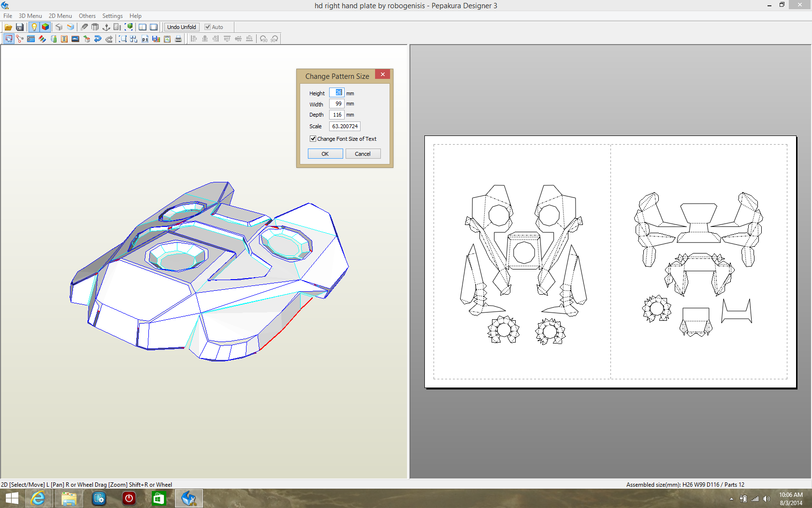
Task: Click the blue zipper-style flap icon
Action: click(31, 39)
